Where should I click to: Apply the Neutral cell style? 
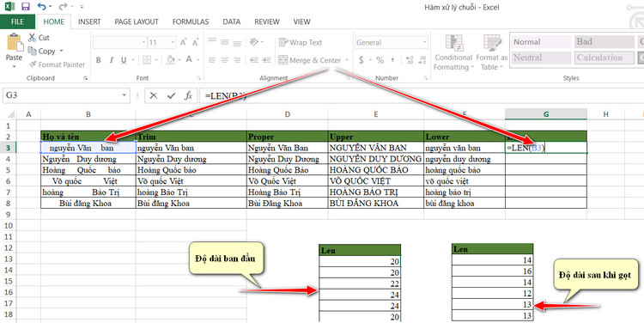(541, 58)
